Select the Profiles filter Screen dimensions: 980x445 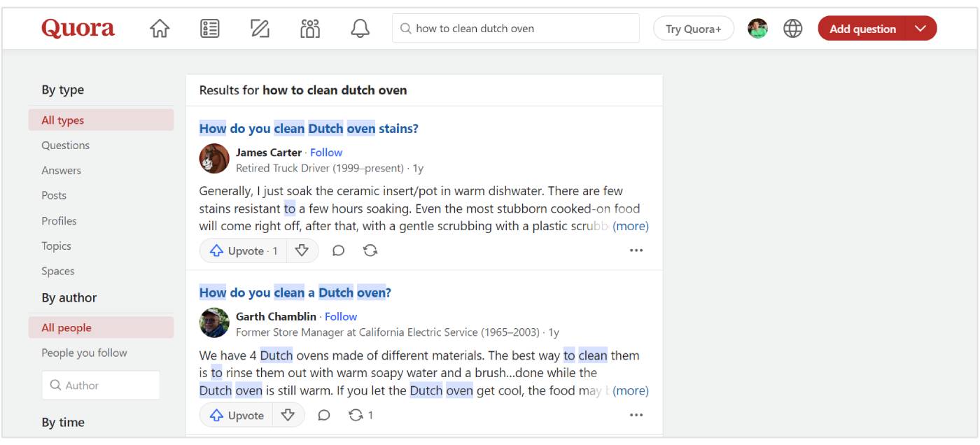point(59,221)
